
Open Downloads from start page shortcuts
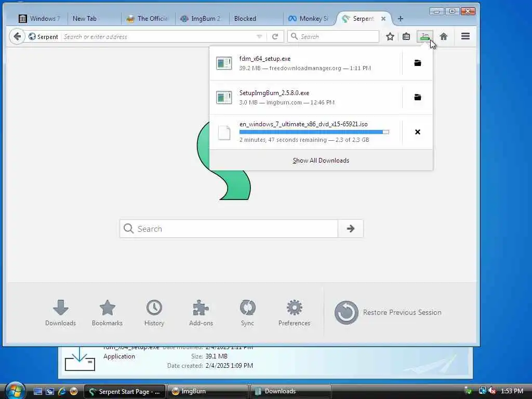click(x=60, y=313)
